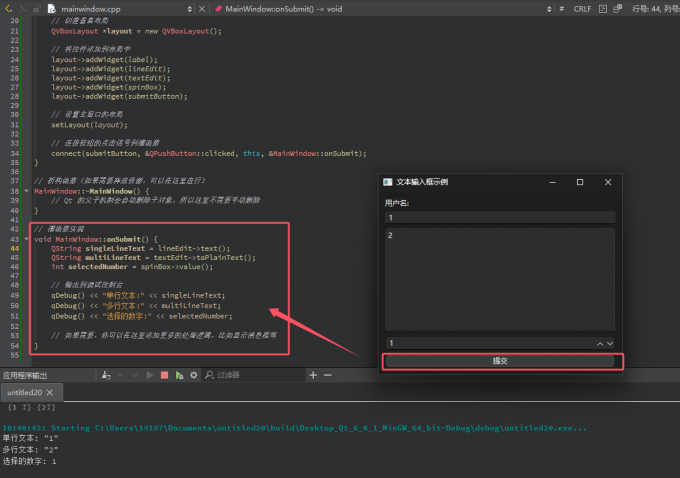Click the green re-run program icon in the output toolbar
The height and width of the screenshot is (478, 680).
coord(179,375)
